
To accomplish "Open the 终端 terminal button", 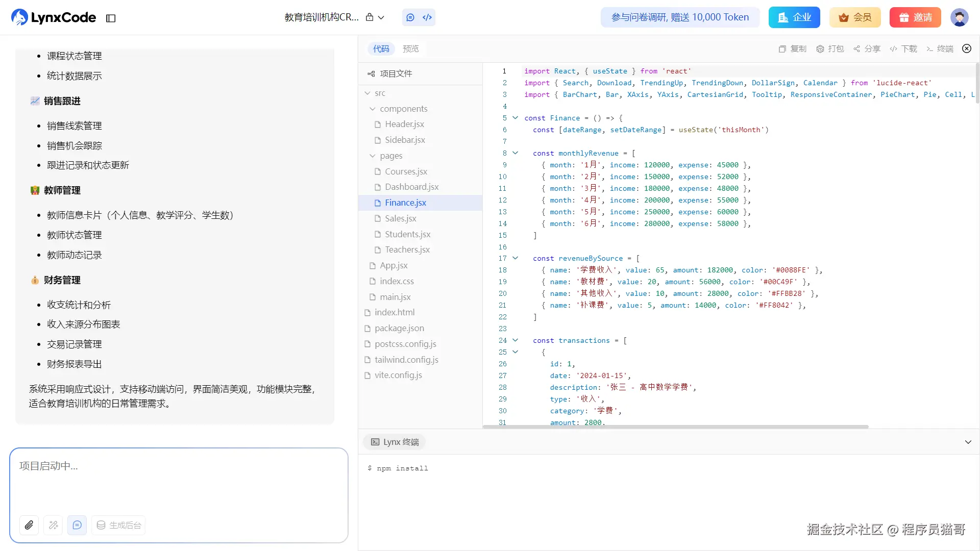I will pos(940,49).
